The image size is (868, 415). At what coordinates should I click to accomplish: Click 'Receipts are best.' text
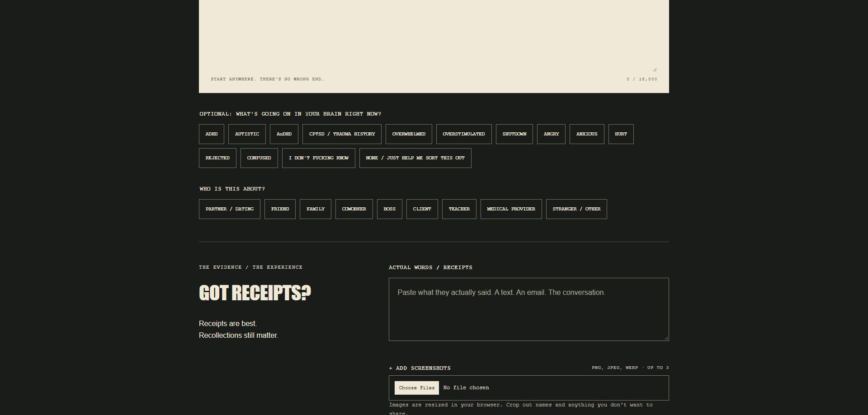[228, 324]
